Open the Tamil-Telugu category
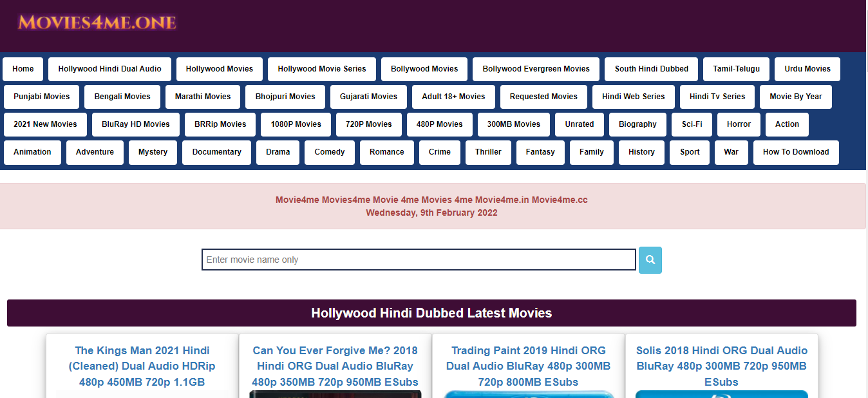The height and width of the screenshot is (398, 868). point(736,69)
